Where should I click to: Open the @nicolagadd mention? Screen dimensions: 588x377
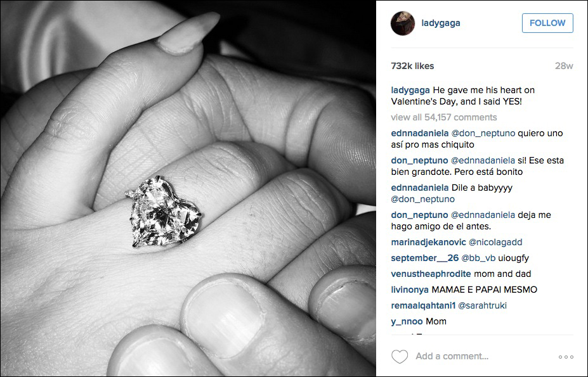(495, 243)
